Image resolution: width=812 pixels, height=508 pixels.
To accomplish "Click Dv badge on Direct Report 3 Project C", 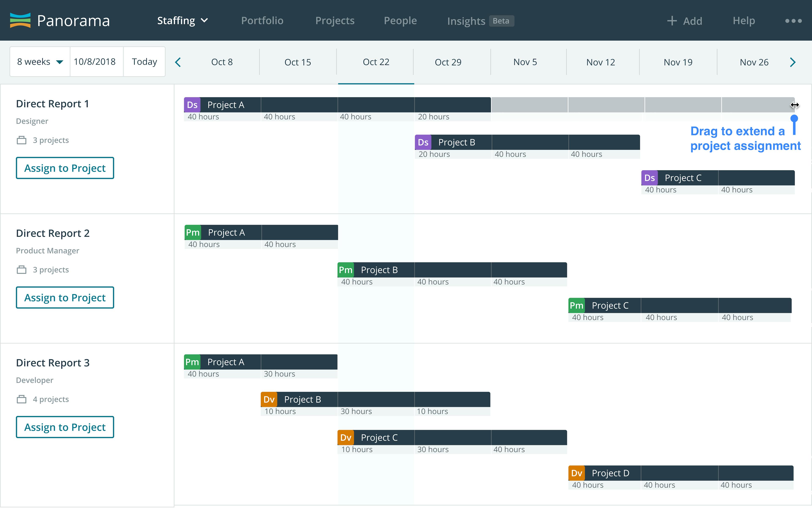I will click(346, 438).
